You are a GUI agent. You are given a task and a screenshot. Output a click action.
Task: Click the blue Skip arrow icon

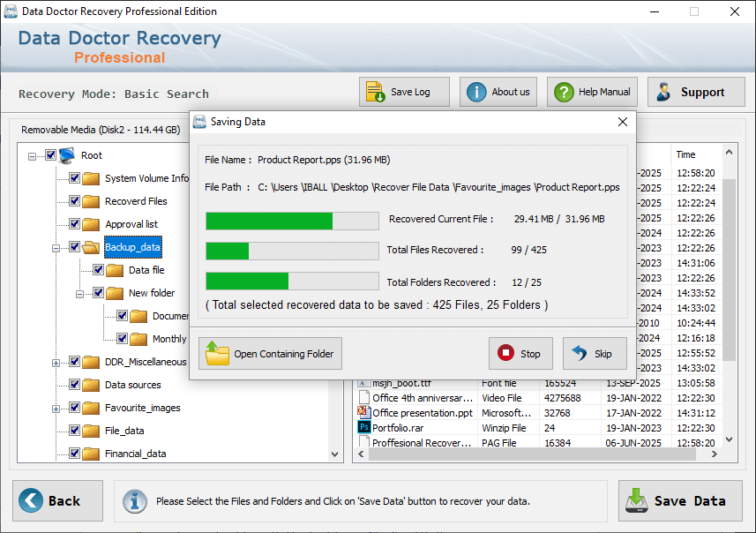point(579,353)
